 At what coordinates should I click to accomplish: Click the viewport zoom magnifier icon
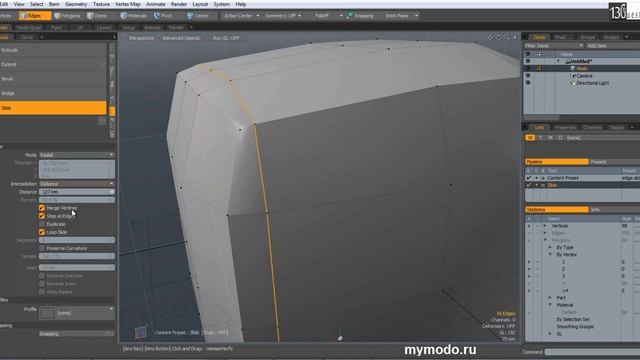pos(507,38)
